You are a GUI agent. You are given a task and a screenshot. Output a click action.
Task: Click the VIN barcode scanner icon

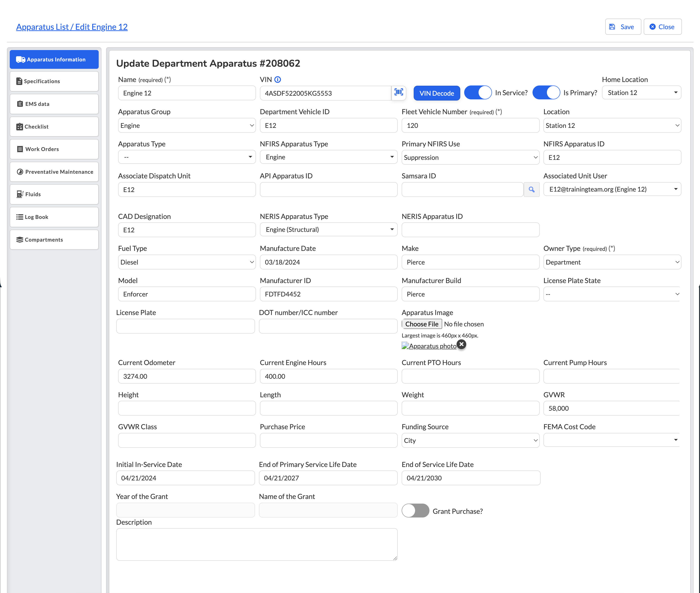pos(399,92)
